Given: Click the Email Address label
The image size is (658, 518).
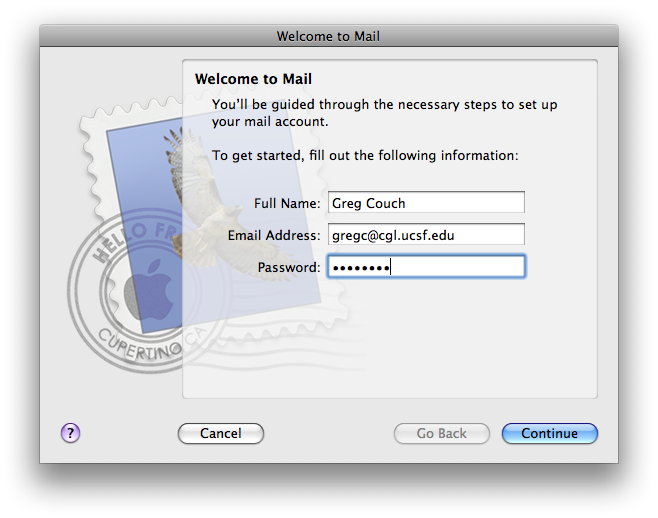Looking at the screenshot, I should 274,235.
